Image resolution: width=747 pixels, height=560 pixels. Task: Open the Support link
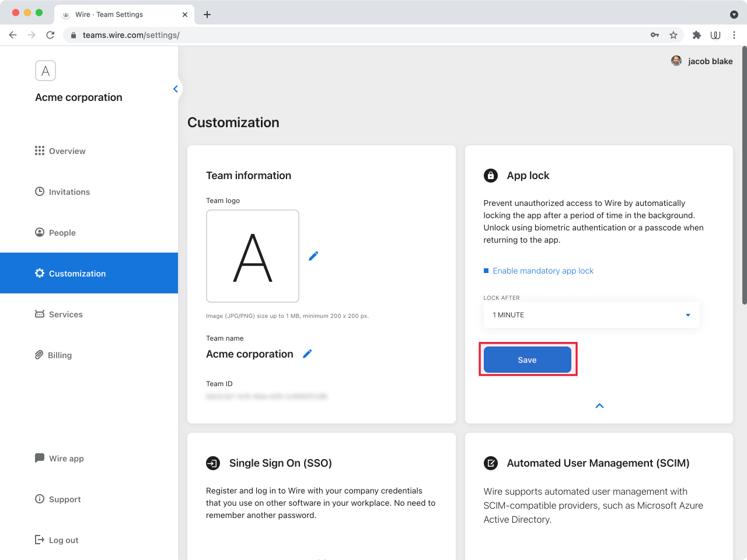click(65, 499)
